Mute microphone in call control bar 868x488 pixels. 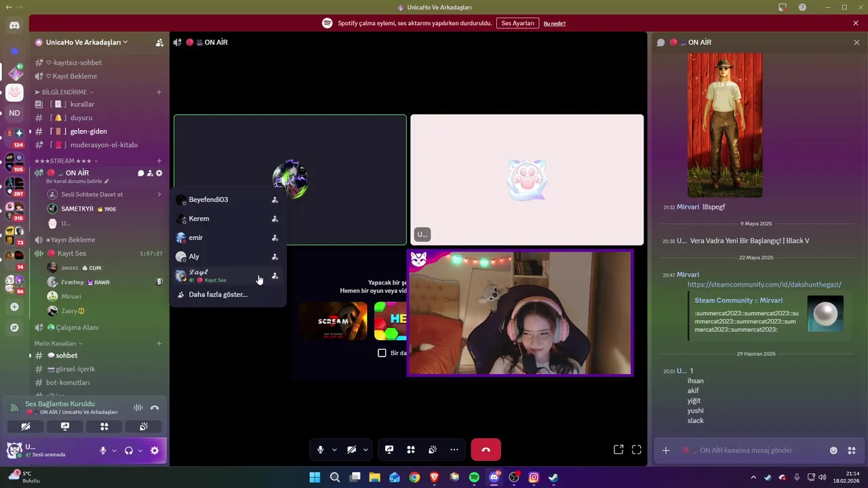click(320, 449)
